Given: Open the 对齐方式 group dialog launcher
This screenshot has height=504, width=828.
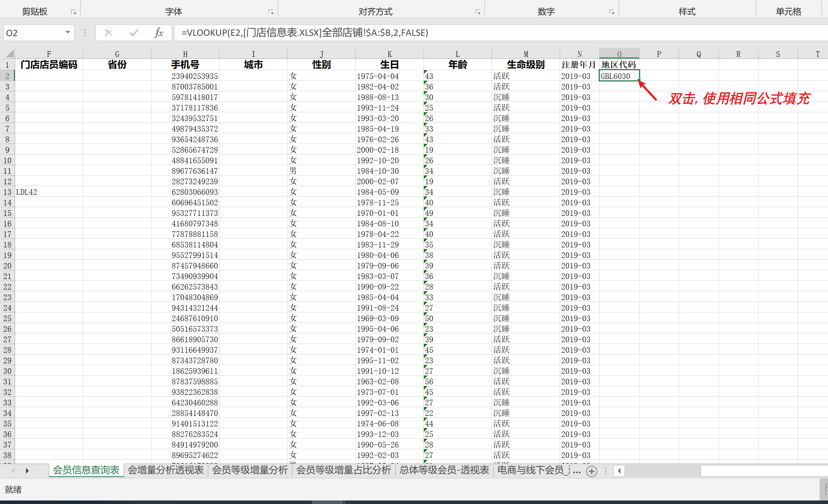Looking at the screenshot, I should [x=478, y=12].
